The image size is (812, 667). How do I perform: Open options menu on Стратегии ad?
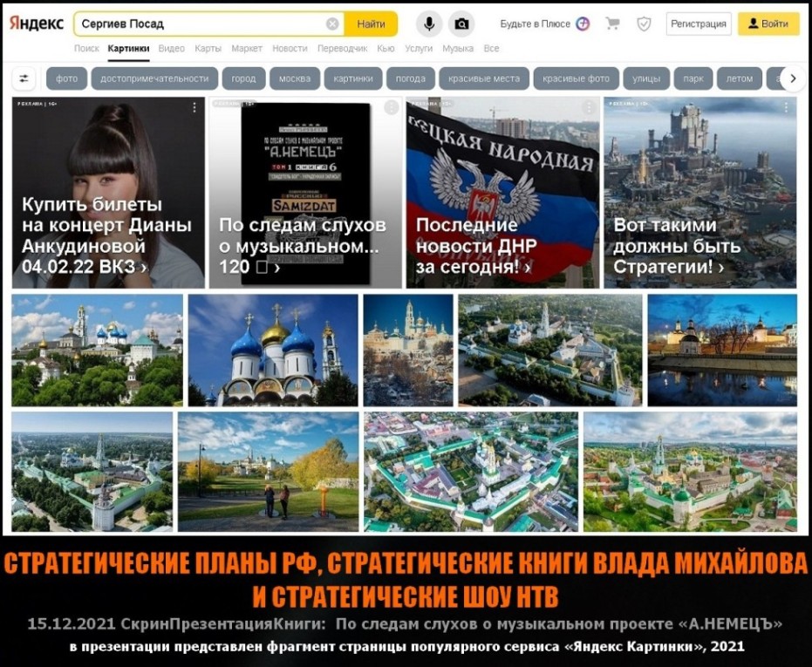(786, 107)
